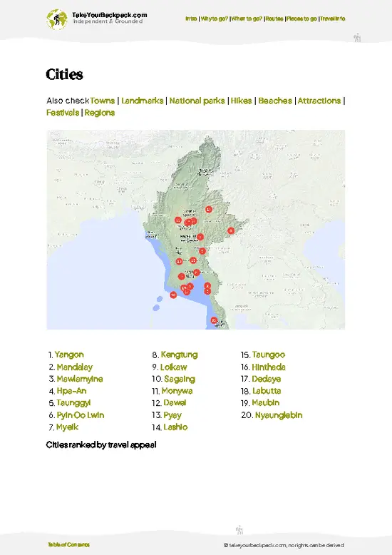The height and width of the screenshot is (555, 392).
Task: Click map marker 14 for Lashio
Action: [x=209, y=210]
